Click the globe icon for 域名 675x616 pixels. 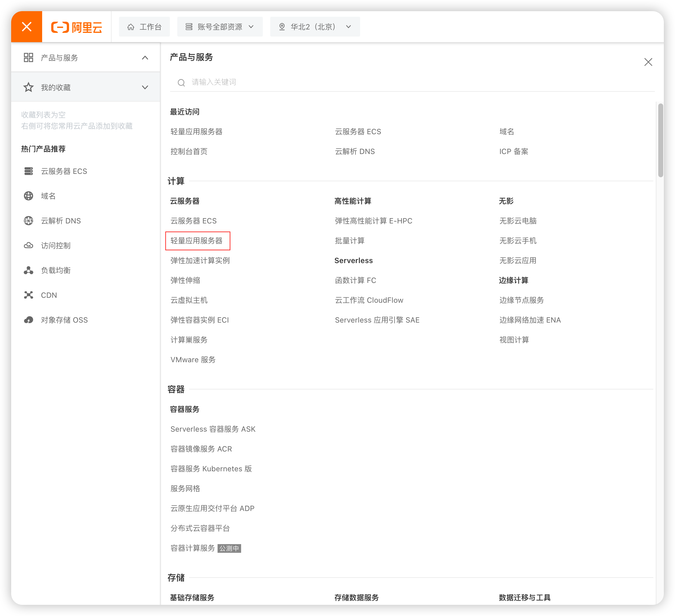click(29, 196)
